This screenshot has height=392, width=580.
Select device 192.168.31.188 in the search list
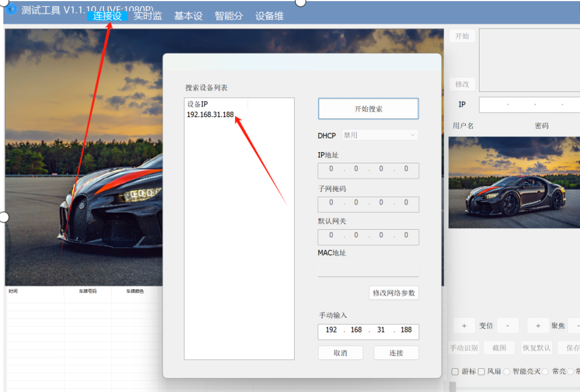point(210,114)
